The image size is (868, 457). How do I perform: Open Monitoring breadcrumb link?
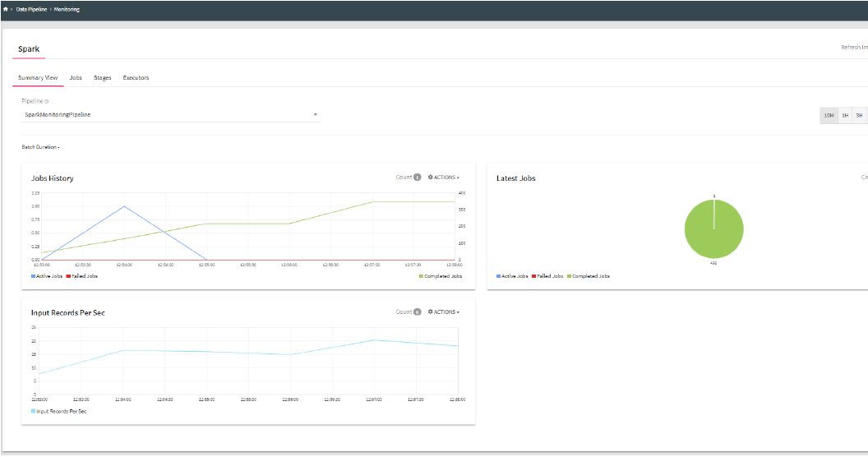click(67, 9)
